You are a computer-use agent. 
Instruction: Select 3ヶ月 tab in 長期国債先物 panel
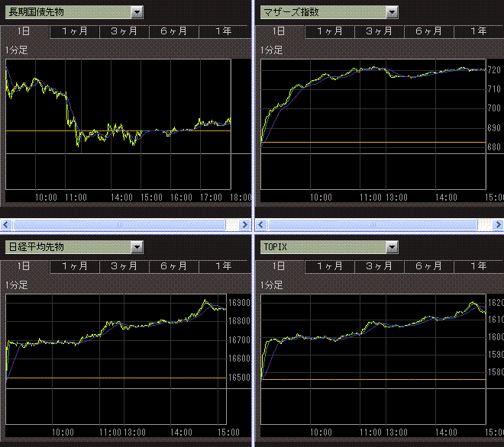(x=124, y=31)
